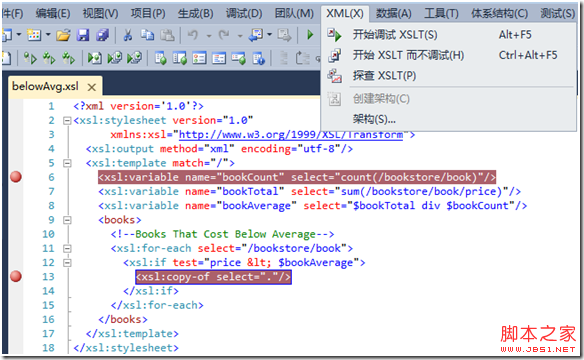
Task: Click the Run Tests in Current Context icon
Action: tap(30, 58)
